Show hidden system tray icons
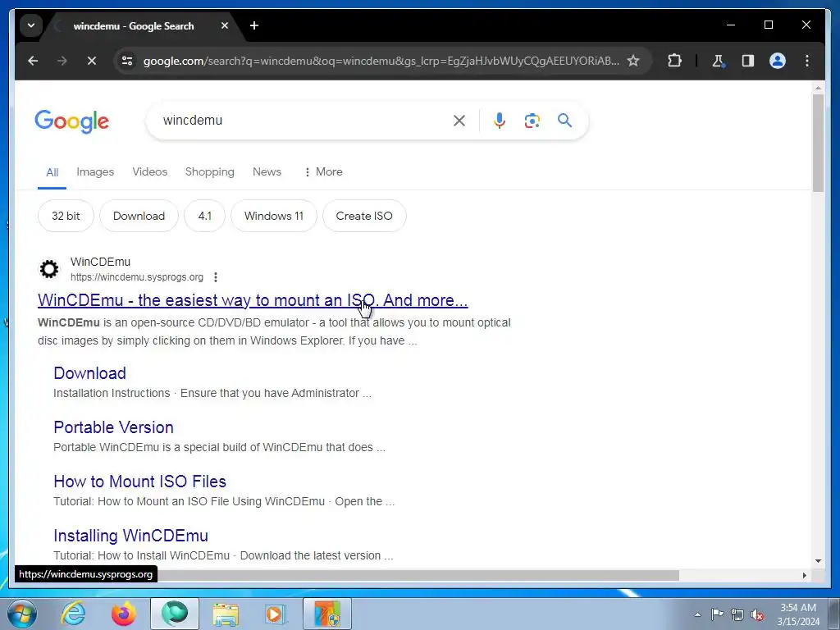This screenshot has width=840, height=630. [x=697, y=614]
